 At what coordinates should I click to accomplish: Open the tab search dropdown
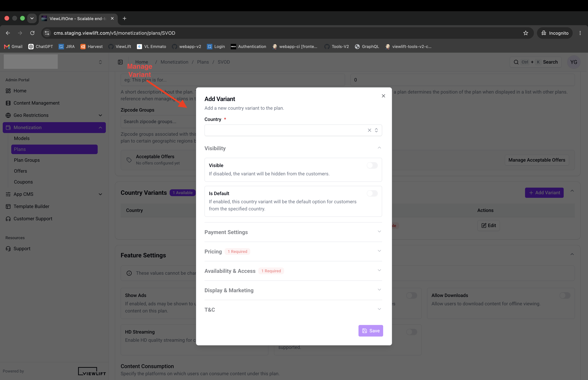pos(32,19)
